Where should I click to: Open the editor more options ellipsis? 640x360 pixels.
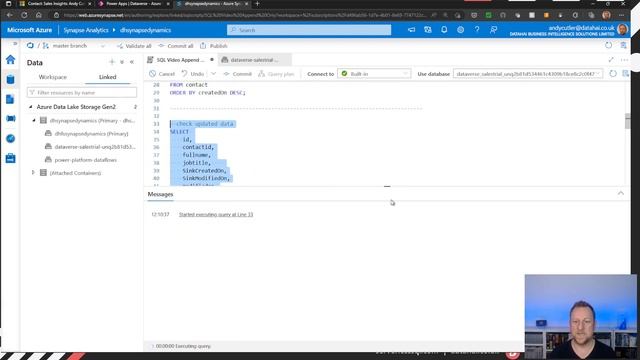624,60
